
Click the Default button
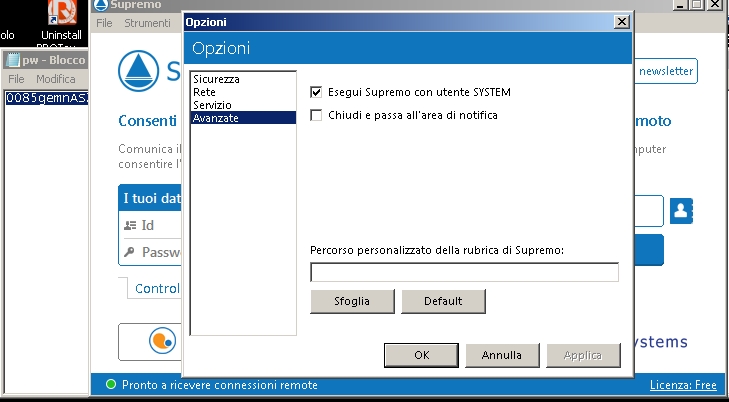443,301
